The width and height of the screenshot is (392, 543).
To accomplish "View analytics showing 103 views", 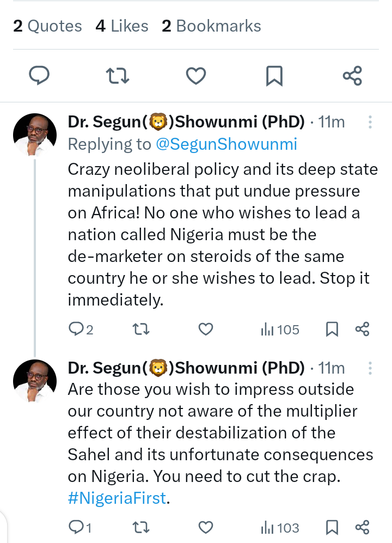I will coord(280,528).
